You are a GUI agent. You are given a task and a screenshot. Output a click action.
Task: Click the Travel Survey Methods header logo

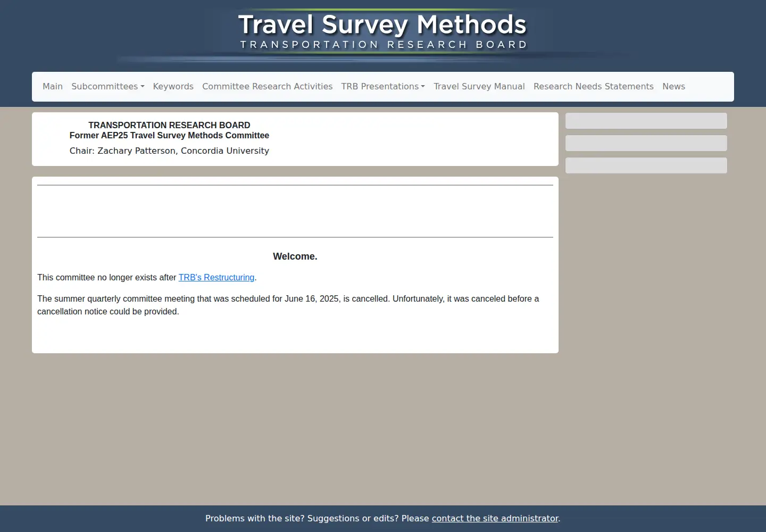tap(382, 32)
